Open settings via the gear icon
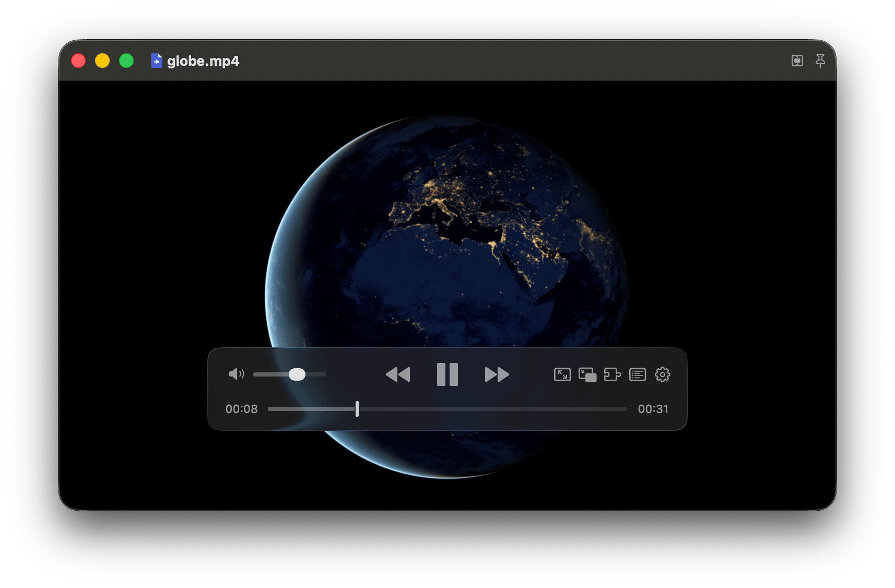 [x=663, y=374]
